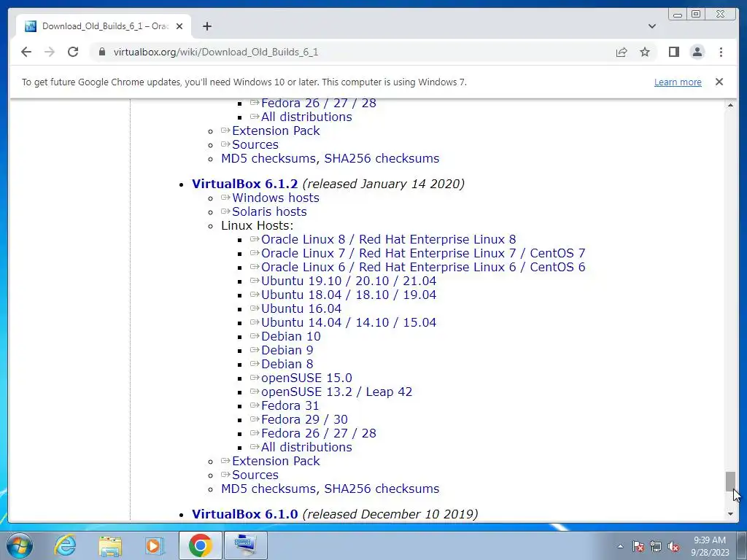
Task: Open the VirtualBox 6.1.2 heading link
Action: point(245,184)
